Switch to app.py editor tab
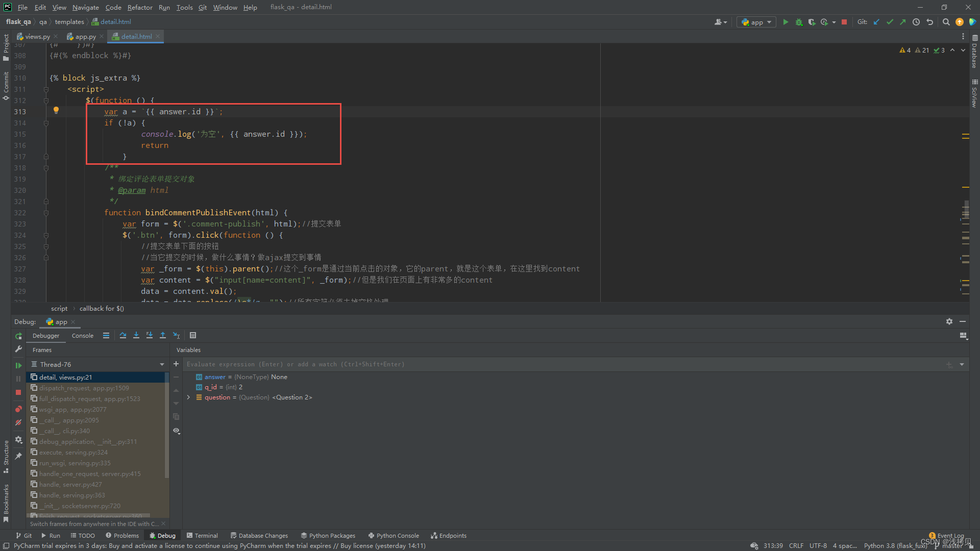 (x=85, y=37)
